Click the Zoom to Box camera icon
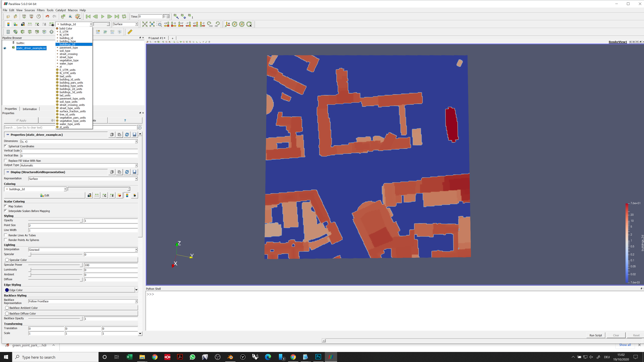 pyautogui.click(x=159, y=24)
